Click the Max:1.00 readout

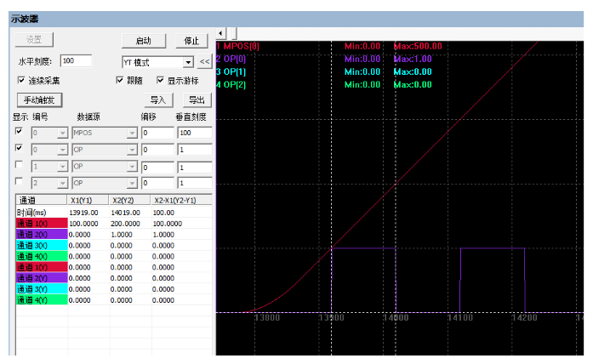tap(413, 59)
